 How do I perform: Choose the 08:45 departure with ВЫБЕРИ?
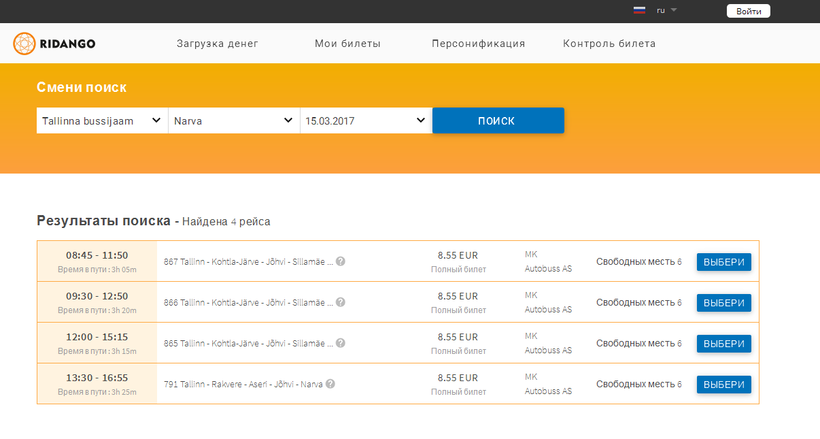(x=723, y=262)
